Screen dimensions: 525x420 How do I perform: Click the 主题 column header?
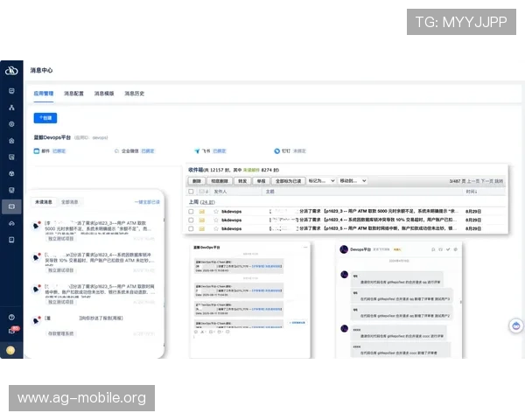(x=269, y=192)
